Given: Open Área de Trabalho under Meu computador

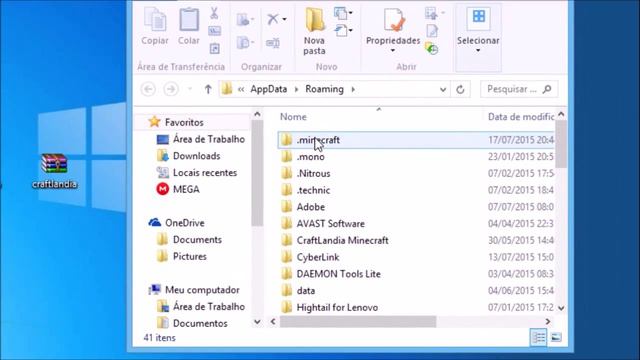Looking at the screenshot, I should click(x=209, y=307).
